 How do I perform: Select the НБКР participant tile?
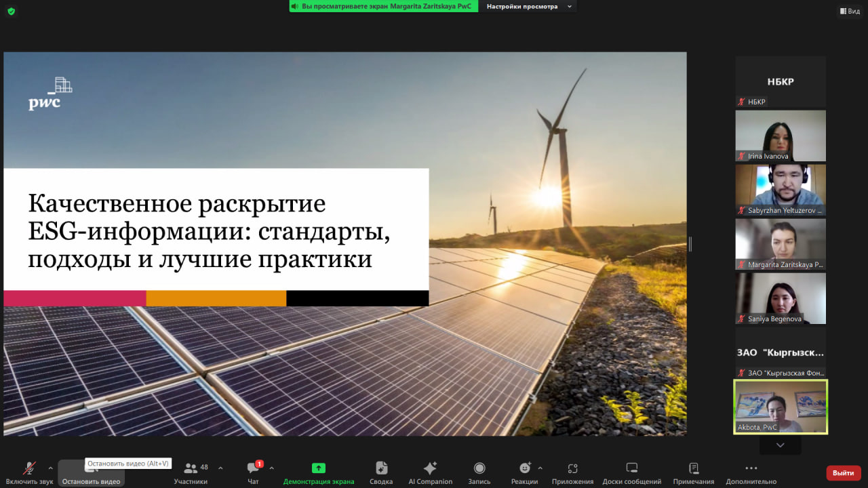tap(781, 81)
